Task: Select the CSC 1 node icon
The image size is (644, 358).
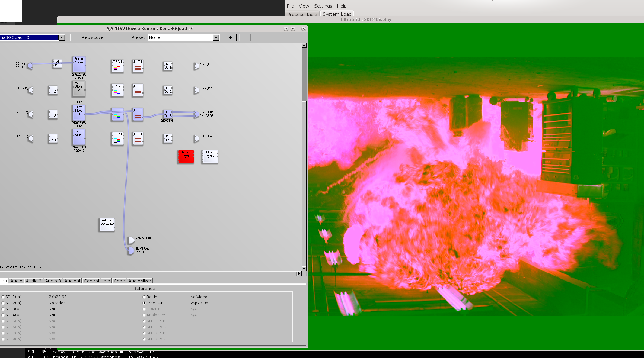Action: click(117, 66)
